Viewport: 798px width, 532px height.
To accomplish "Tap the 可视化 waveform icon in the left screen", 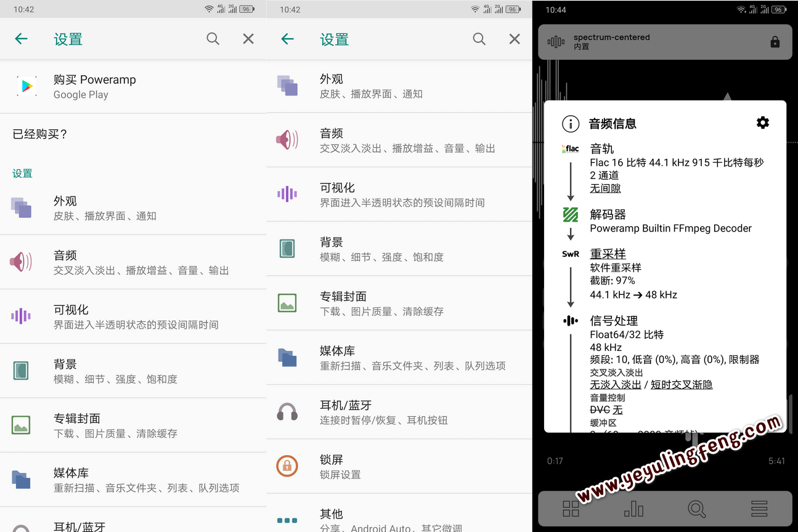I will click(x=21, y=316).
